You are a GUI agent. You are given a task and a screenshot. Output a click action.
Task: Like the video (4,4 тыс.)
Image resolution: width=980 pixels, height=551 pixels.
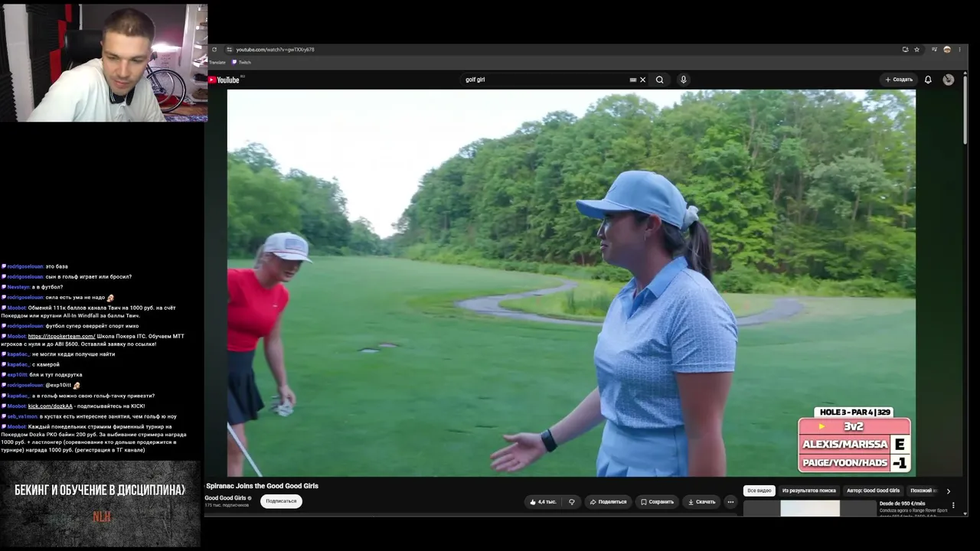543,502
